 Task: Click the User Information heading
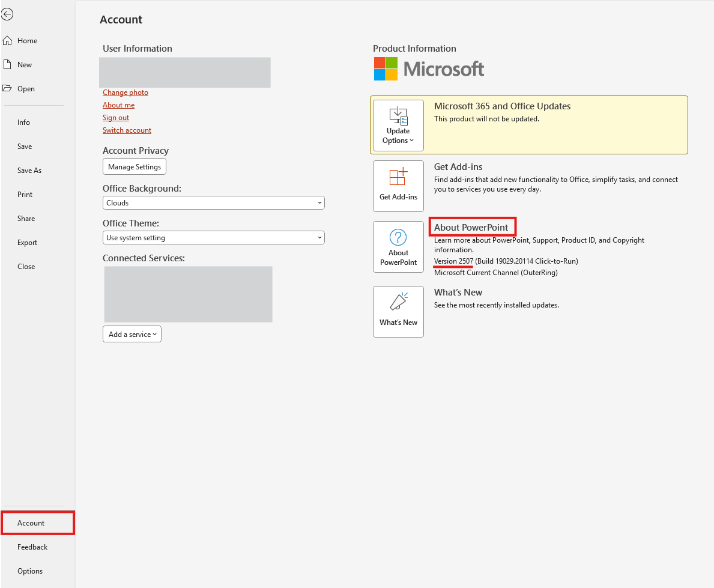(x=138, y=49)
